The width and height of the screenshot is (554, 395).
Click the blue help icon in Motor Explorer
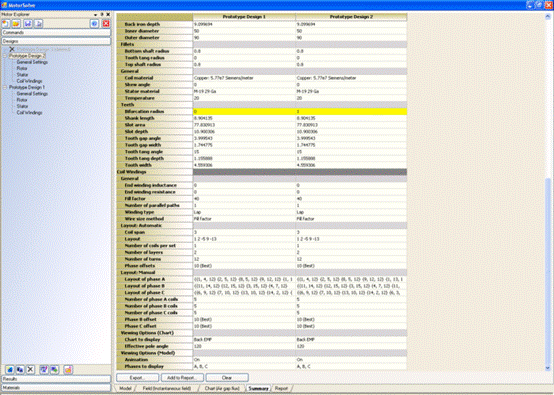pyautogui.click(x=94, y=24)
